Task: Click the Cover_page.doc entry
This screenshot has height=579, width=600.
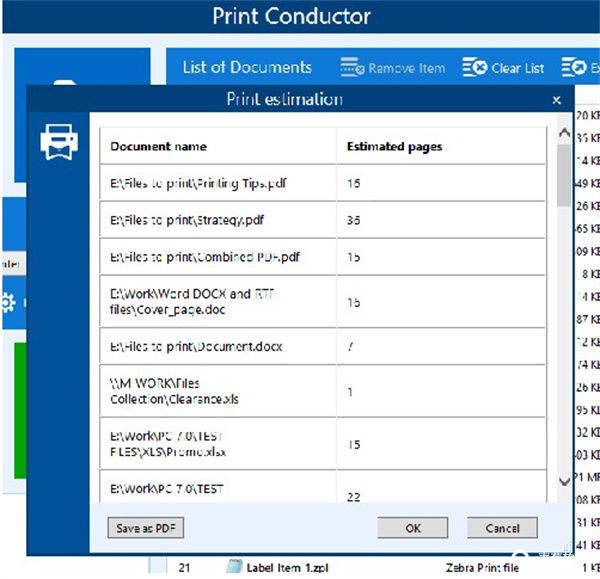Action: [217, 302]
